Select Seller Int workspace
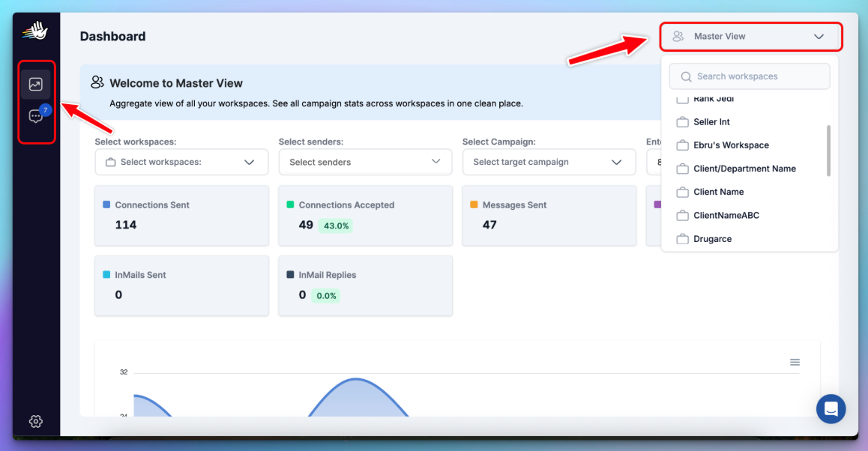Screen dimensions: 868x451 pyautogui.click(x=711, y=121)
